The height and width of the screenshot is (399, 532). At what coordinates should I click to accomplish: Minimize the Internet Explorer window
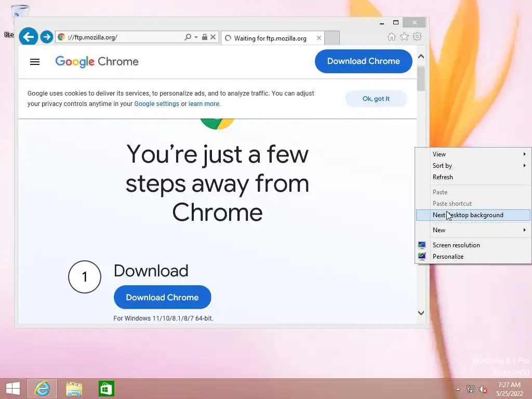pyautogui.click(x=382, y=23)
